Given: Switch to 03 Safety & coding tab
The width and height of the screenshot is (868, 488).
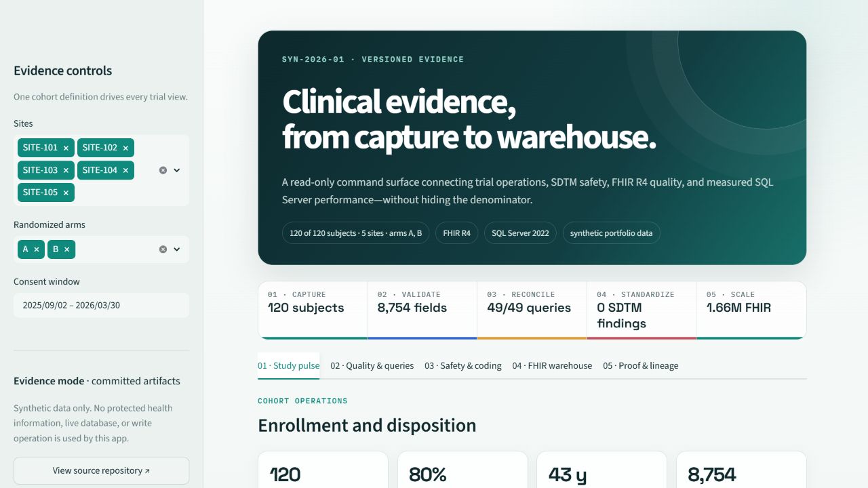Looking at the screenshot, I should 463,365.
